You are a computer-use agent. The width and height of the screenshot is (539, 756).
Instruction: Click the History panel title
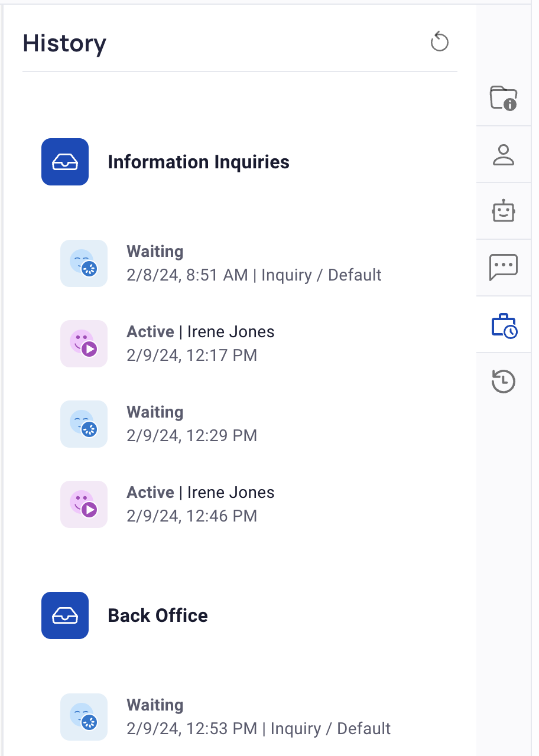(x=64, y=44)
